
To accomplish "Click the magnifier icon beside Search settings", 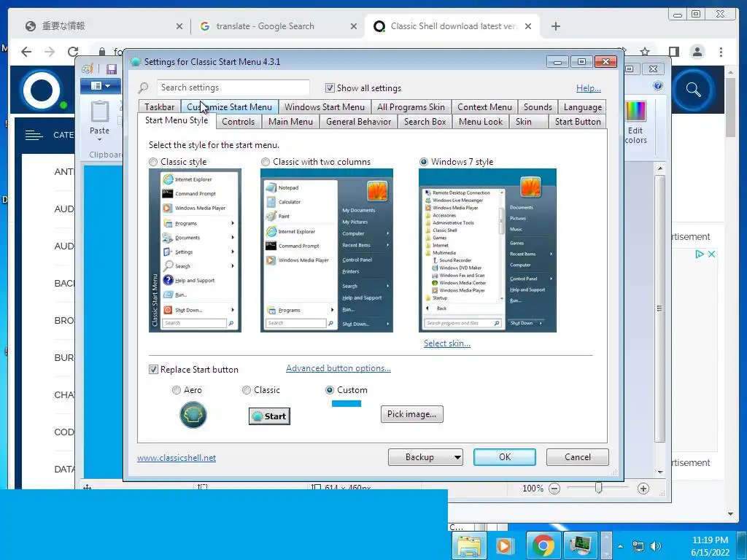I will [143, 87].
